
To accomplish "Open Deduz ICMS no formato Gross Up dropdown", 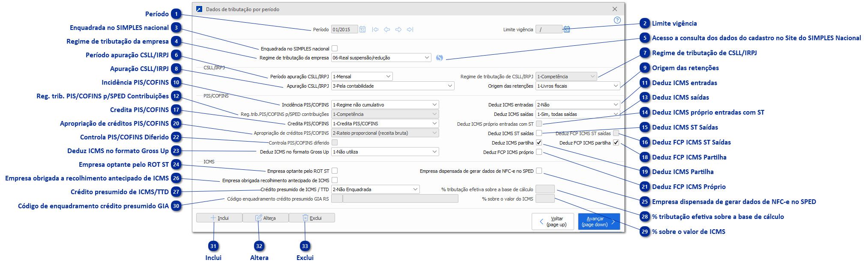I will (x=385, y=152).
